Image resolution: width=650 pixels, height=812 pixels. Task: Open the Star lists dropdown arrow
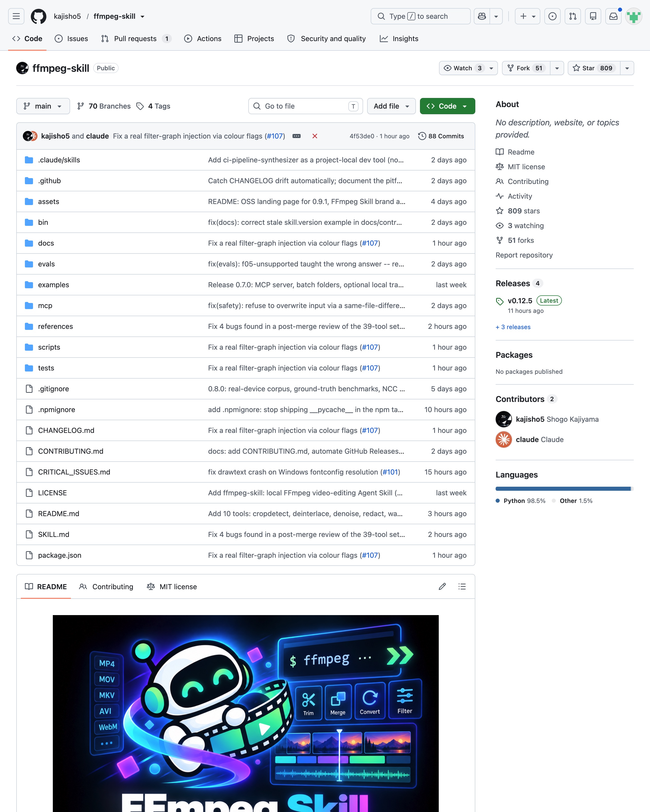click(x=627, y=68)
